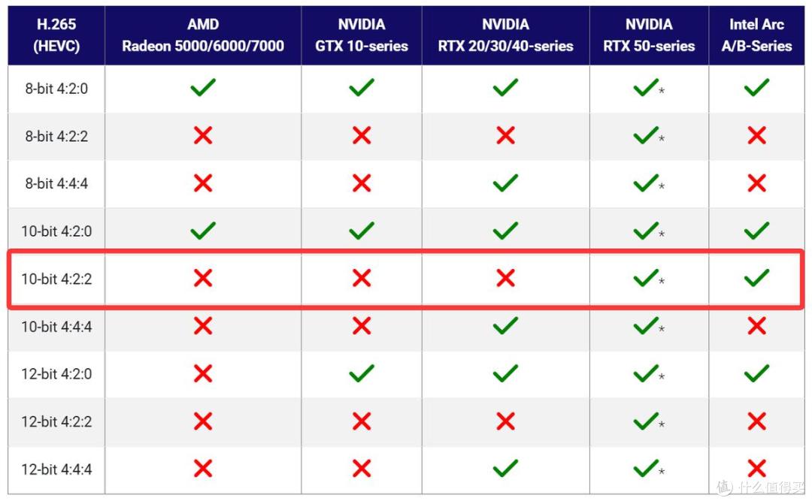Click the 12-bit 4:4:4 row label
Viewport: 812px width, 504px height.
[56, 469]
